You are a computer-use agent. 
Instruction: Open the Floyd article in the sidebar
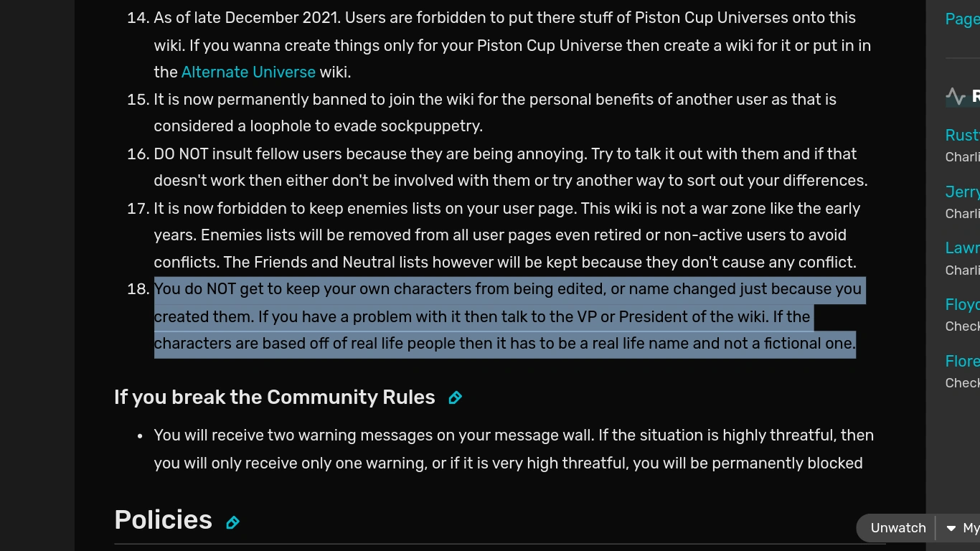coord(961,304)
